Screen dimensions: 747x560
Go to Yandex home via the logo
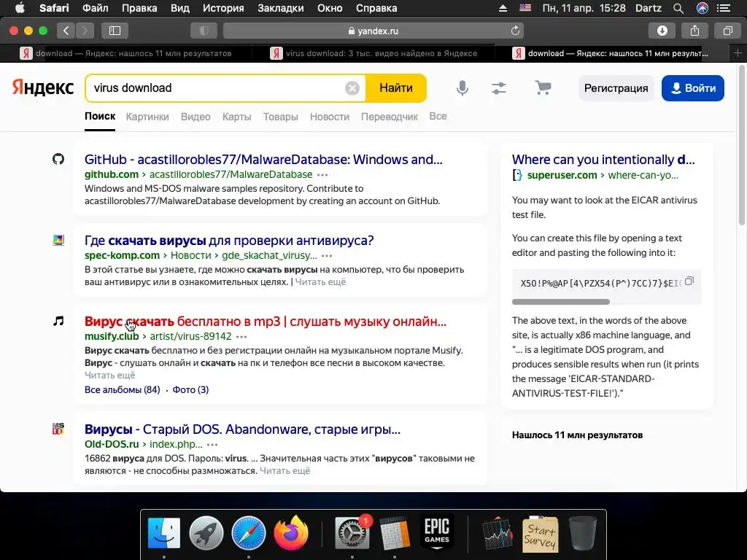(x=43, y=87)
